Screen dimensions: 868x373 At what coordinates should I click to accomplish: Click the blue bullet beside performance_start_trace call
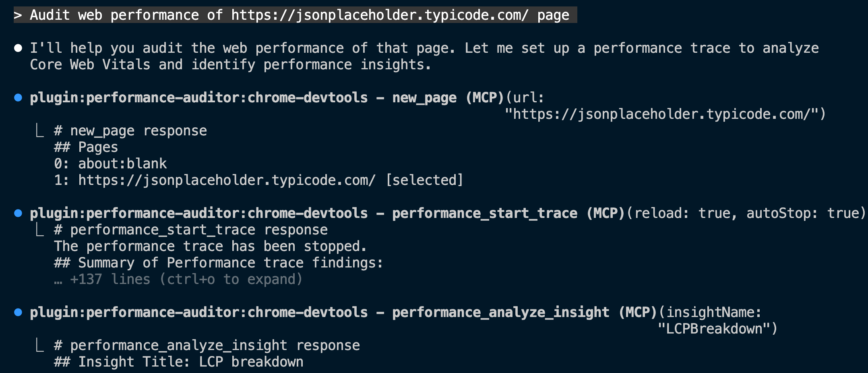coord(18,213)
